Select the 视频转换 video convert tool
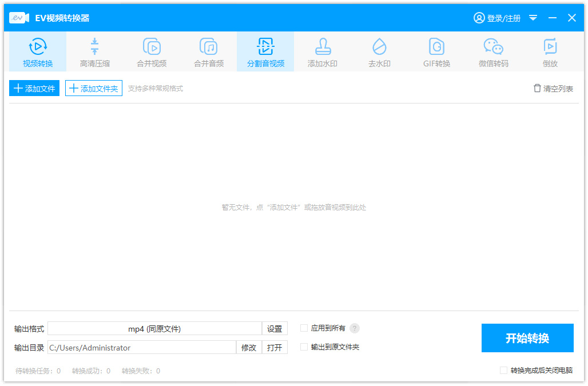Viewport: 588px width, 386px height. pos(38,51)
